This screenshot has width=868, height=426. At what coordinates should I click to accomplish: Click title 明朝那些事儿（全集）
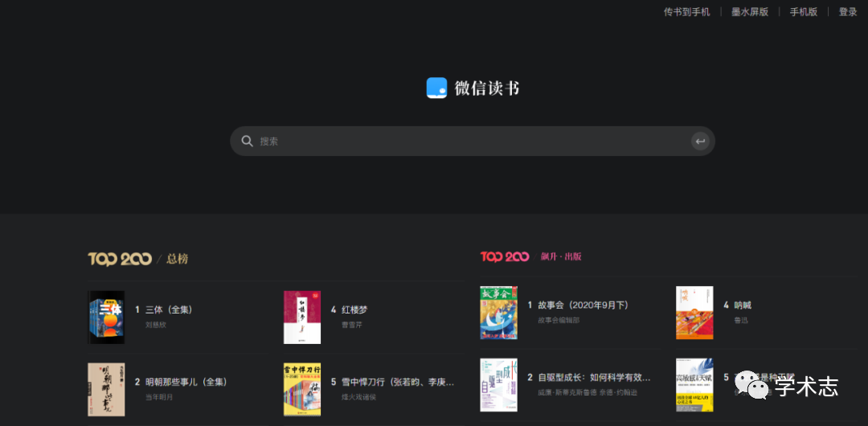click(x=186, y=382)
